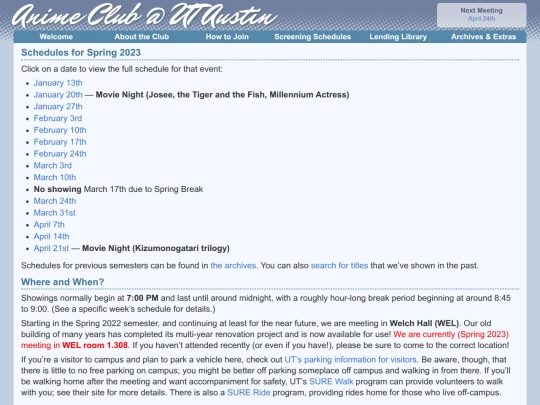This screenshot has height=405, width=540.
Task: Open the February 10th schedule
Action: 60,130
